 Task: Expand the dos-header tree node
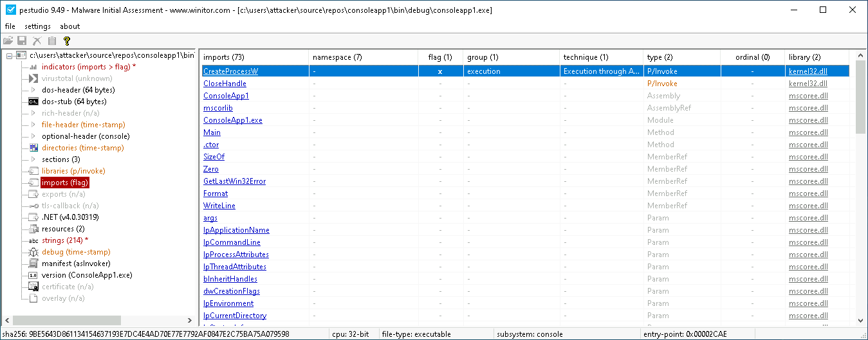[x=33, y=90]
